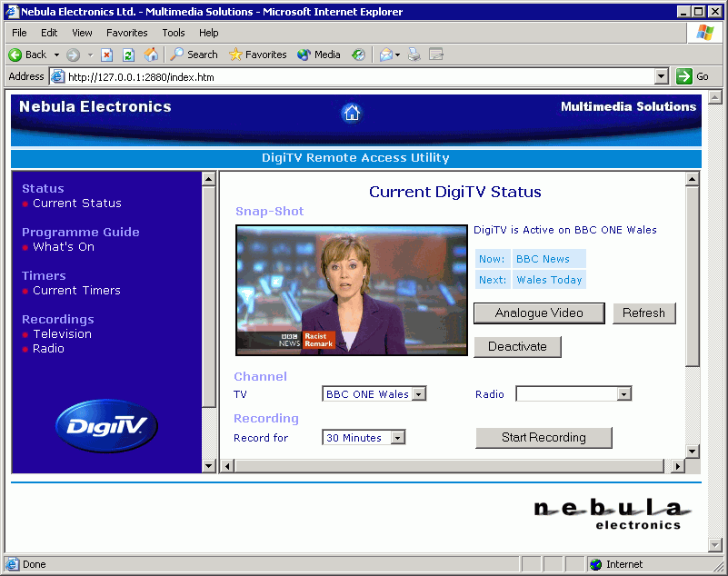Click the Windows flag logo
Image resolution: width=728 pixels, height=576 pixels.
coord(704,33)
